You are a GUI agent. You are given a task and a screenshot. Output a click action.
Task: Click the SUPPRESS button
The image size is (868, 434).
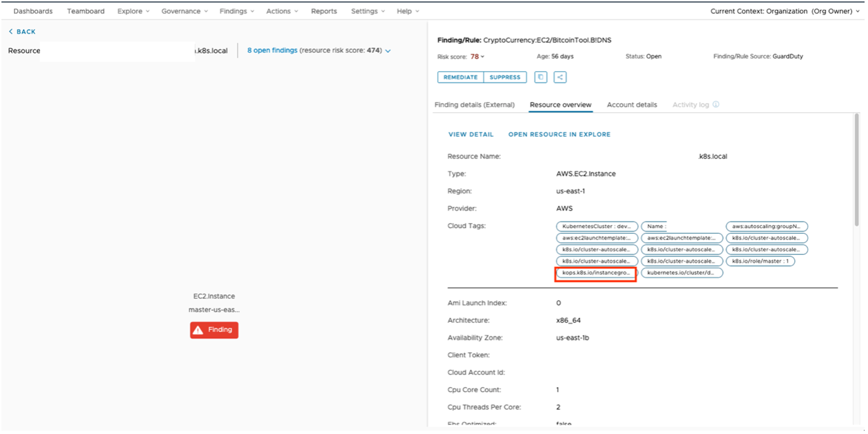click(505, 77)
